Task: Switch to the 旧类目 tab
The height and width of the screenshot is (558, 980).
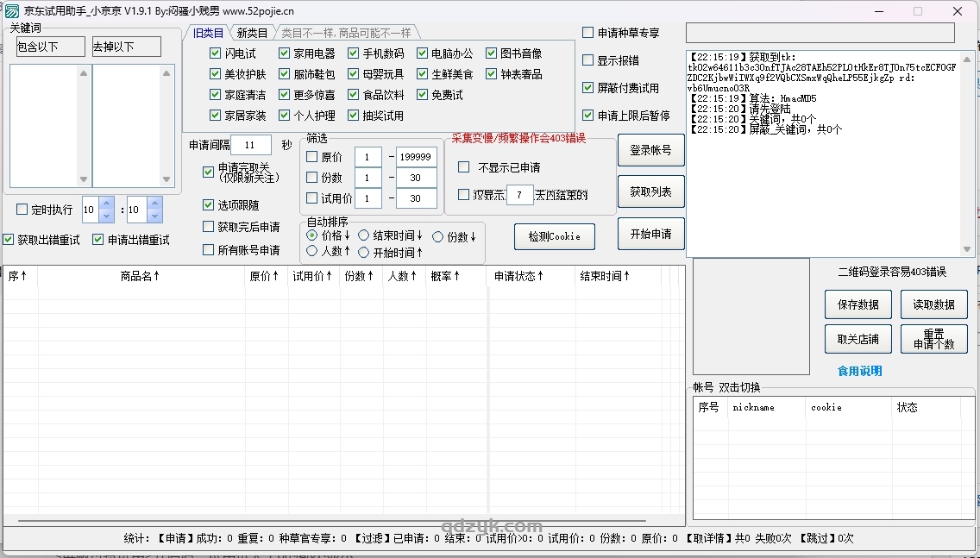Action: [x=208, y=32]
